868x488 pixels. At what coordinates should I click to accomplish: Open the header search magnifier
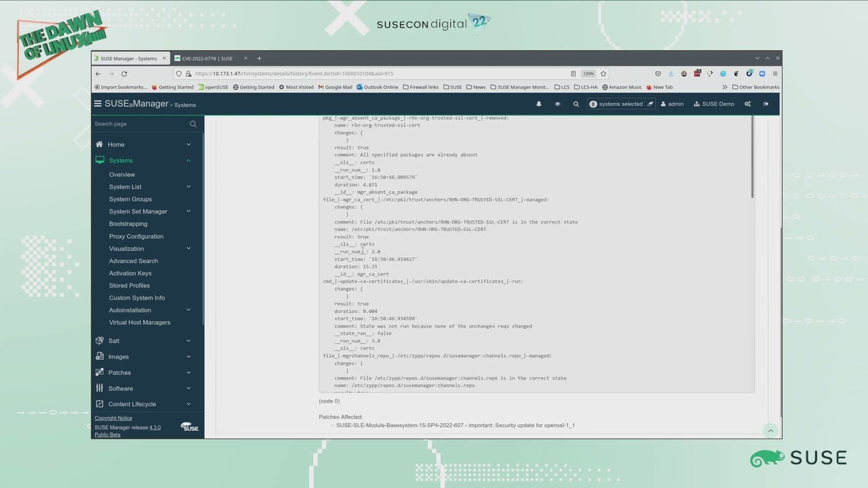(576, 104)
